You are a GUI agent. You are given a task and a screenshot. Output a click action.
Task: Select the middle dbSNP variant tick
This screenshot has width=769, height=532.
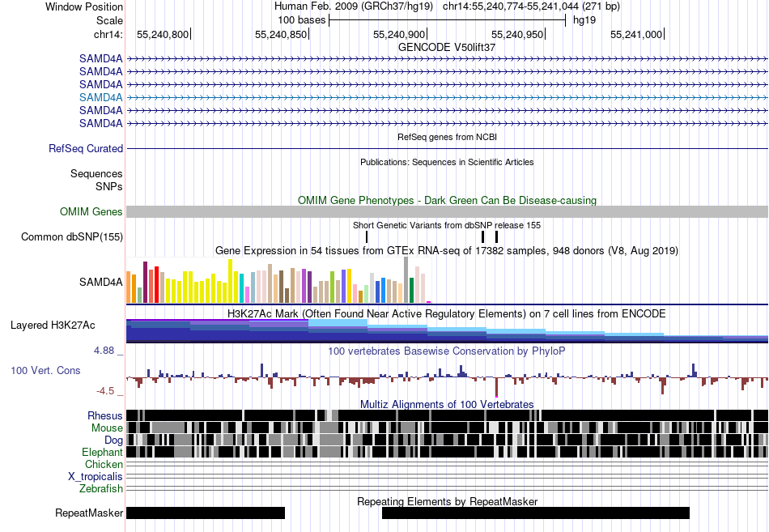(482, 236)
